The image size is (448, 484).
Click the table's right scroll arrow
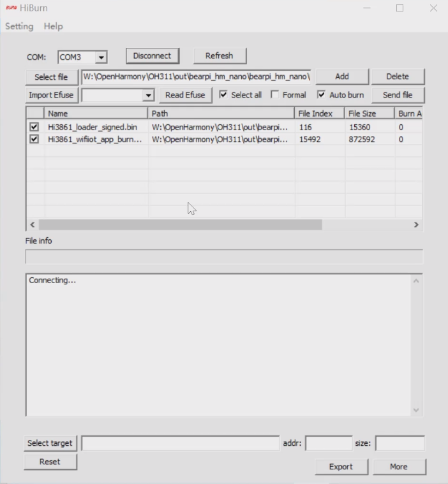(x=416, y=224)
